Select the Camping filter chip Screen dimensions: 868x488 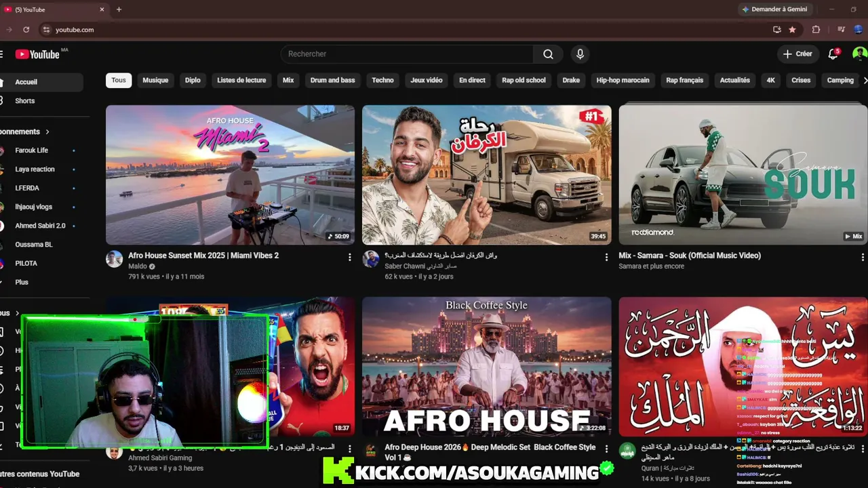(840, 80)
